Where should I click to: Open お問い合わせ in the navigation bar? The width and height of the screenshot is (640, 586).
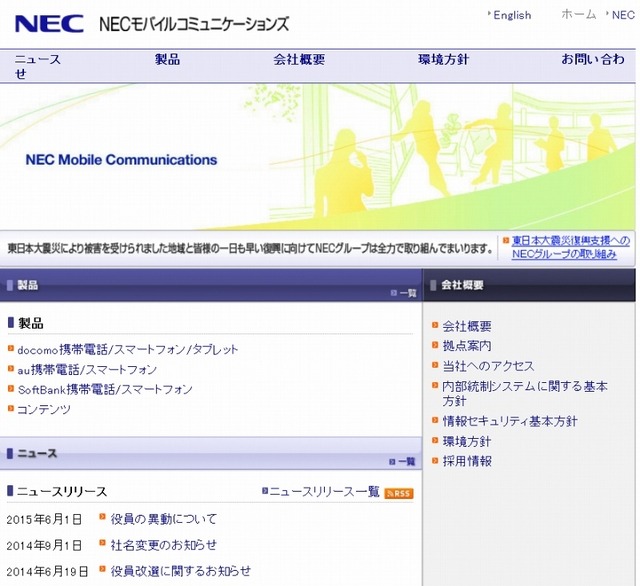(x=593, y=60)
